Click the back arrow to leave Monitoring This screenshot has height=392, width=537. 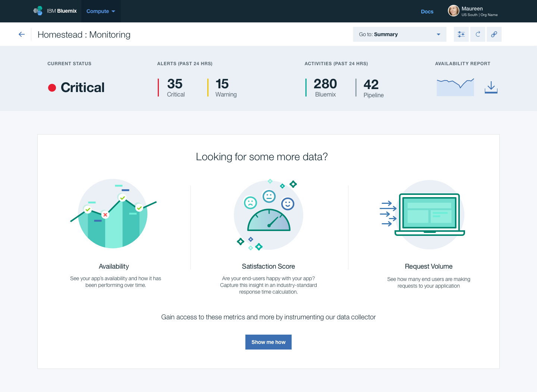coord(21,34)
